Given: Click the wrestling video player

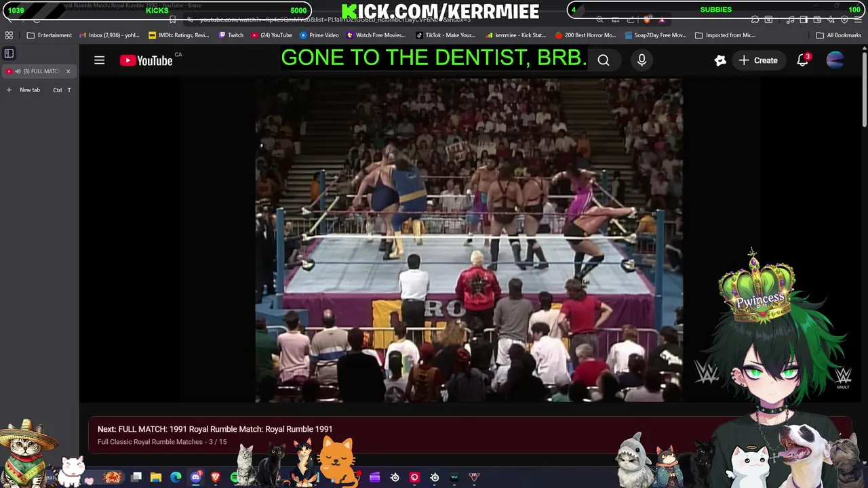Looking at the screenshot, I should tap(469, 240).
